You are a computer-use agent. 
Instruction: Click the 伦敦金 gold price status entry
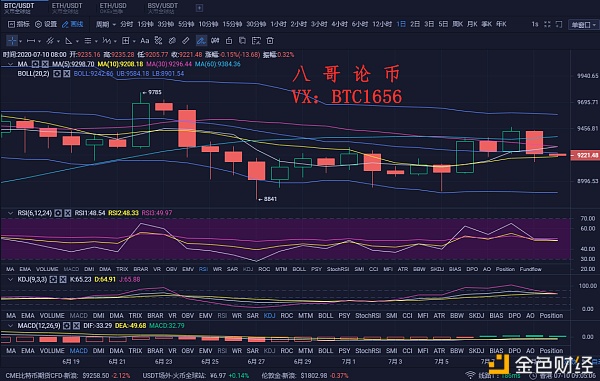coord(305,376)
